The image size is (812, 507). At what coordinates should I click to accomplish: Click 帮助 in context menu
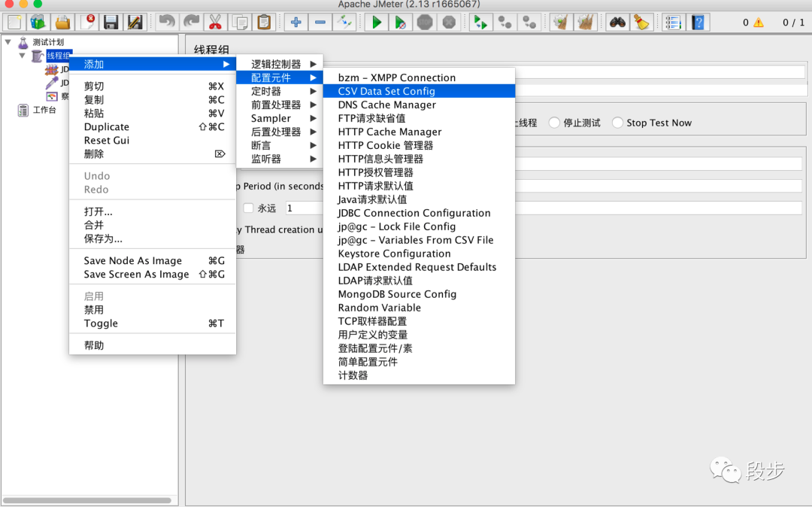tap(153, 345)
